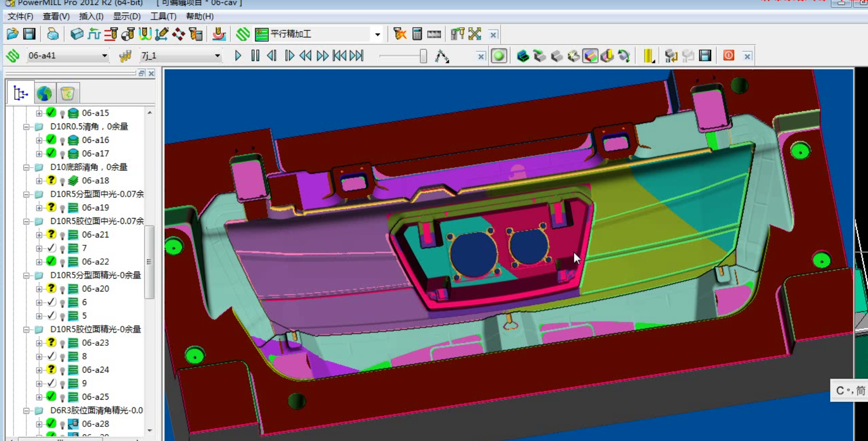This screenshot has height=441, width=868.
Task: Open the 插入(I) menu
Action: click(x=91, y=17)
